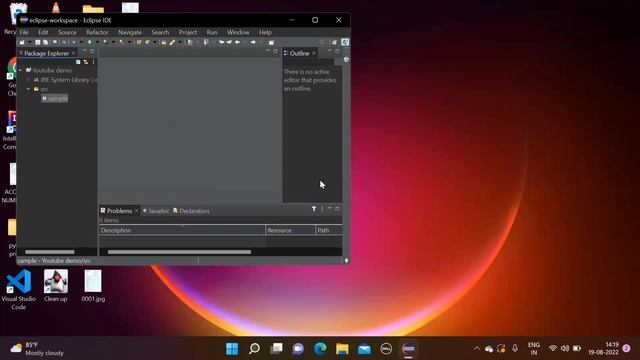
Task: Select the 0001.jpg desktop file
Action: coord(93,286)
